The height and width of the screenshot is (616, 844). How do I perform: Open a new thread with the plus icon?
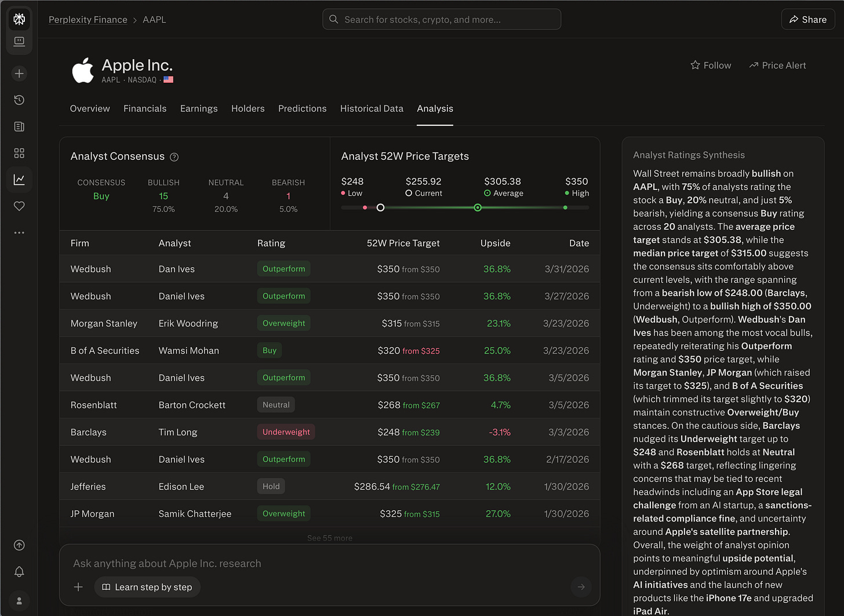click(x=19, y=73)
